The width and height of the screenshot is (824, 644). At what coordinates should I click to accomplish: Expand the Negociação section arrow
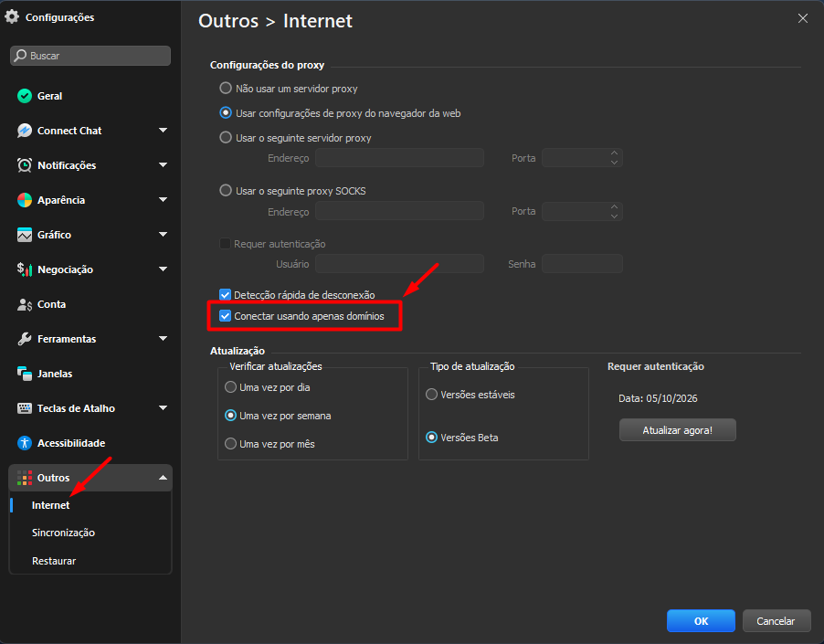click(163, 269)
